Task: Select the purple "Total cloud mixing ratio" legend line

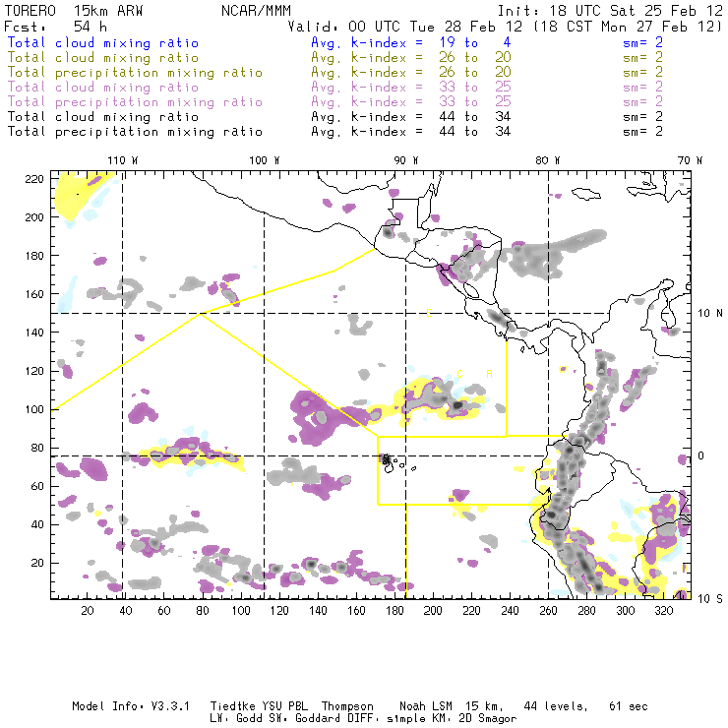Action: click(103, 88)
